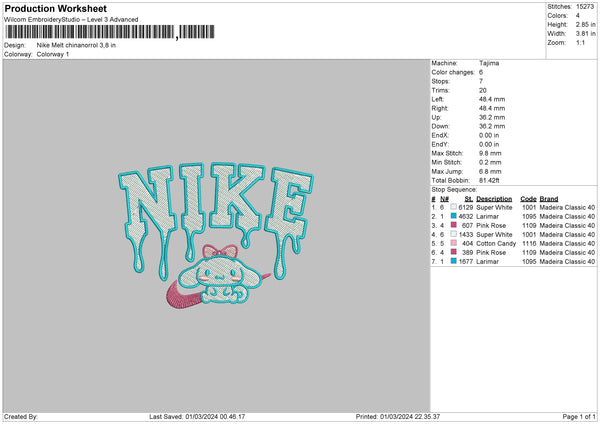Click the Super White swatch in row 1
Viewport: 600px width, 424px height.
(453, 207)
